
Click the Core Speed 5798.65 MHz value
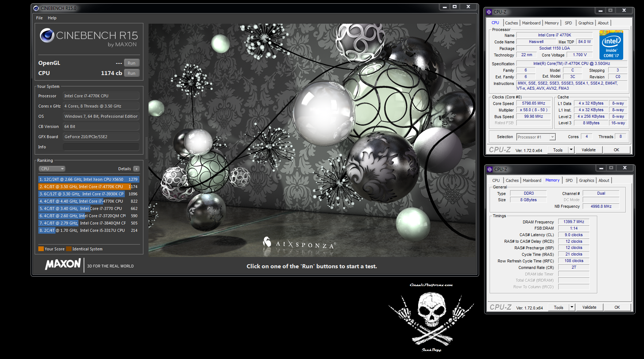(x=533, y=104)
